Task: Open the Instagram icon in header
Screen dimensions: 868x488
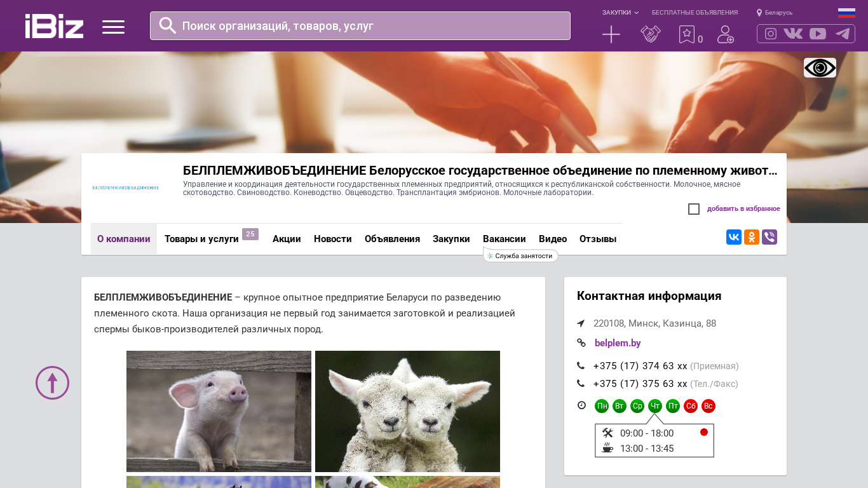Action: point(771,34)
